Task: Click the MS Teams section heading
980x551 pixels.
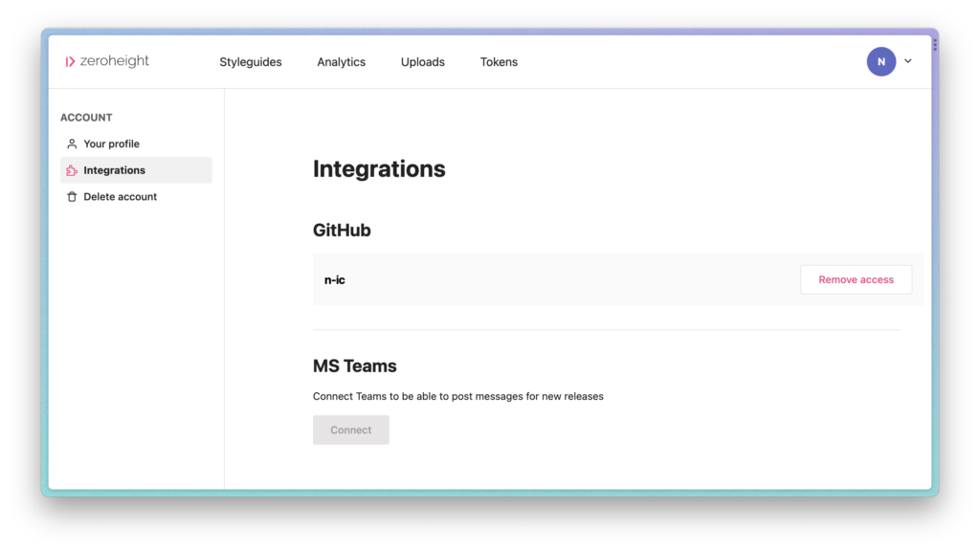Action: [x=354, y=365]
